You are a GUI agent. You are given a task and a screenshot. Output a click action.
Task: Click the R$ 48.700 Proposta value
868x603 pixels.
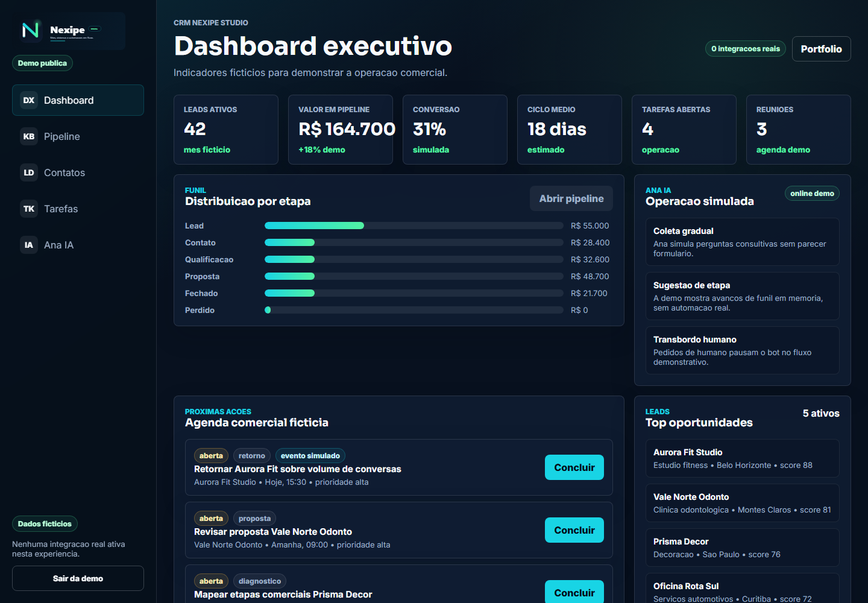590,276
